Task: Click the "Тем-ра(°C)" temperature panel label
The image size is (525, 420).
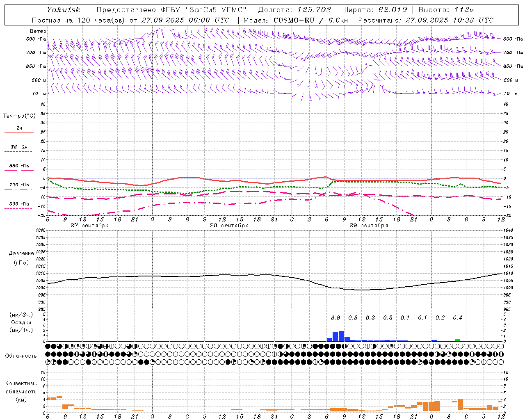Action: click(19, 116)
